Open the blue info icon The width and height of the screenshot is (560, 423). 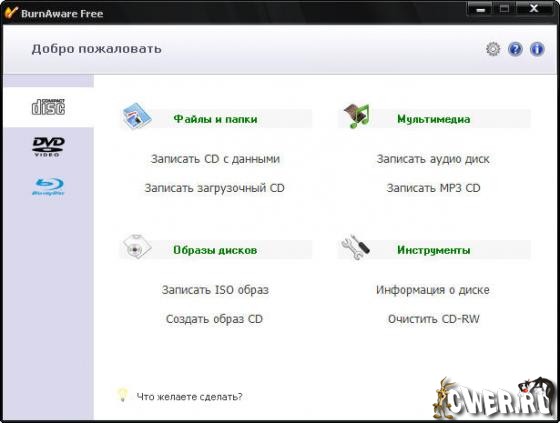pyautogui.click(x=537, y=49)
